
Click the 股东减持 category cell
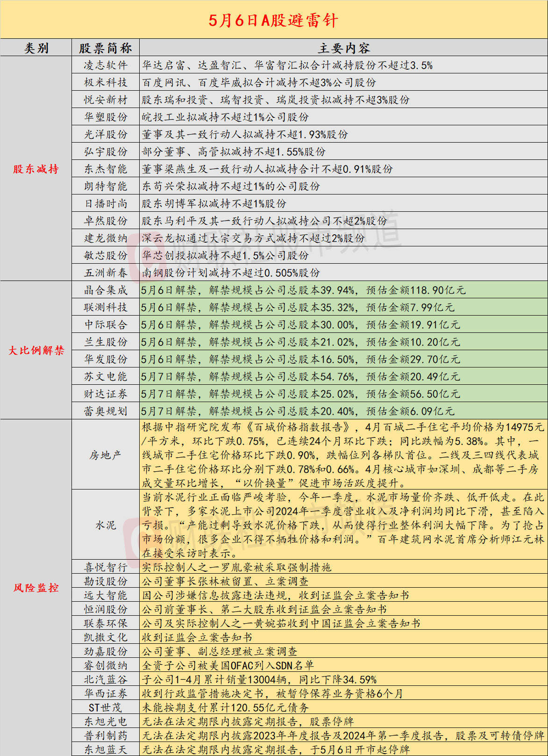(x=36, y=169)
